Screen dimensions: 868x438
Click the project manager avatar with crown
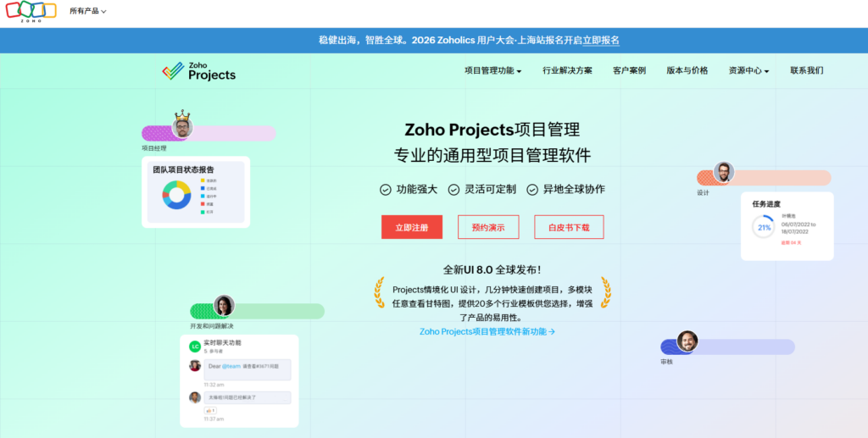click(182, 125)
